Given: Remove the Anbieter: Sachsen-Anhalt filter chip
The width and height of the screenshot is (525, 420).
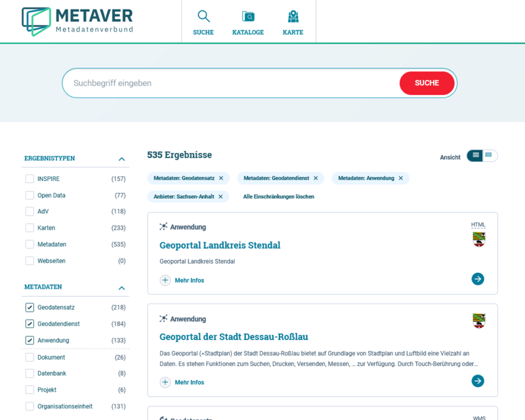Looking at the screenshot, I should [x=220, y=197].
